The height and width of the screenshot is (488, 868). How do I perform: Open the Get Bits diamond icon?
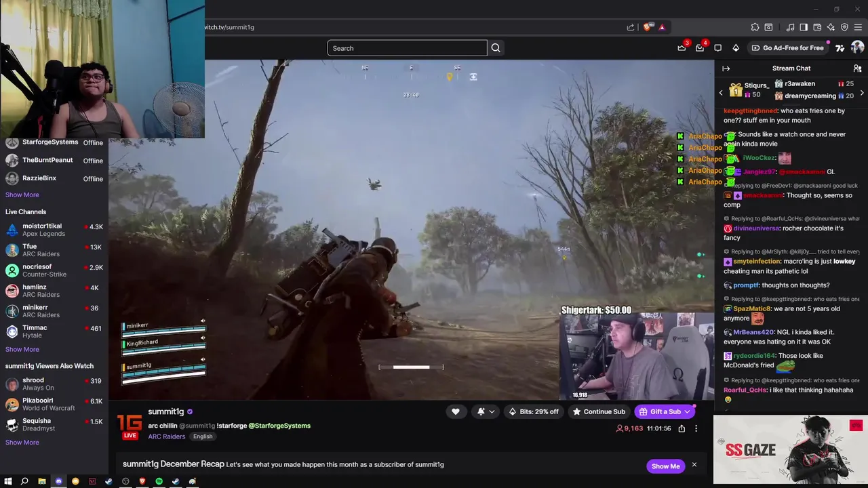coord(736,48)
